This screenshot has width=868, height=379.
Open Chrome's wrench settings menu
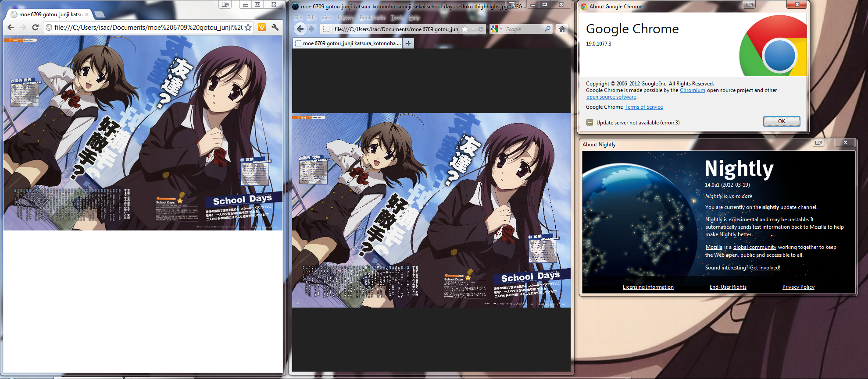tap(275, 27)
